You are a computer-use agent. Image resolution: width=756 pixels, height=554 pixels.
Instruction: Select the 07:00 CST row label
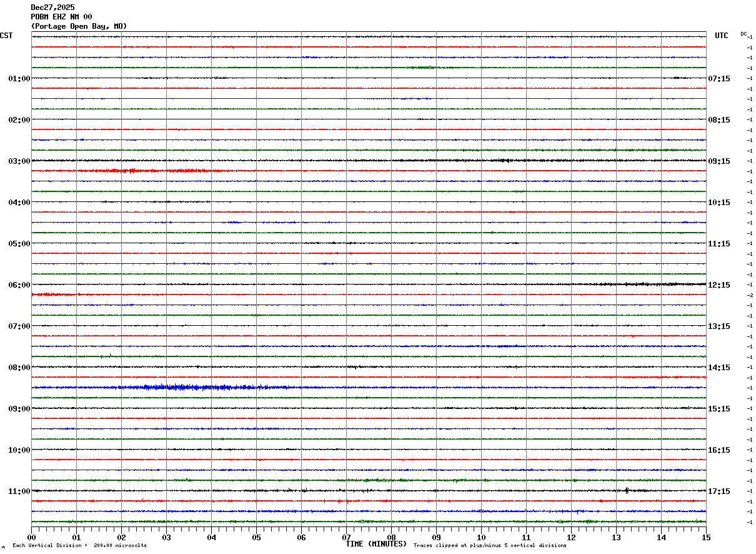click(x=19, y=326)
